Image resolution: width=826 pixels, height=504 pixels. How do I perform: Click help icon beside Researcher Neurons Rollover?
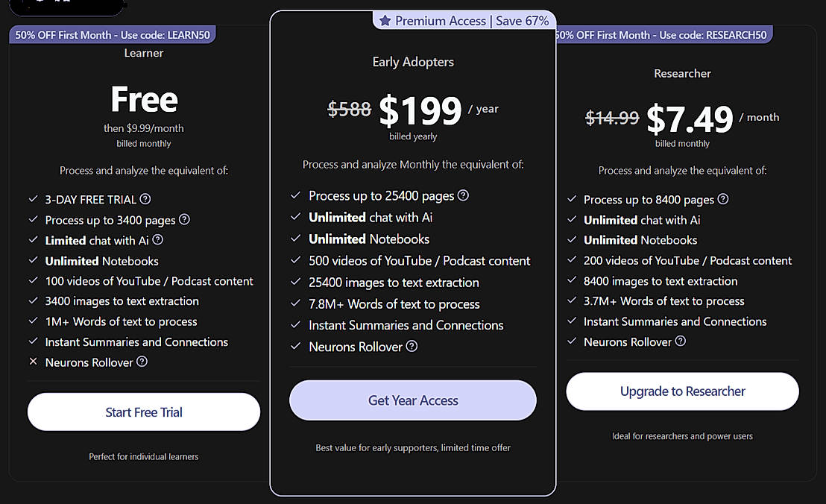click(x=680, y=341)
